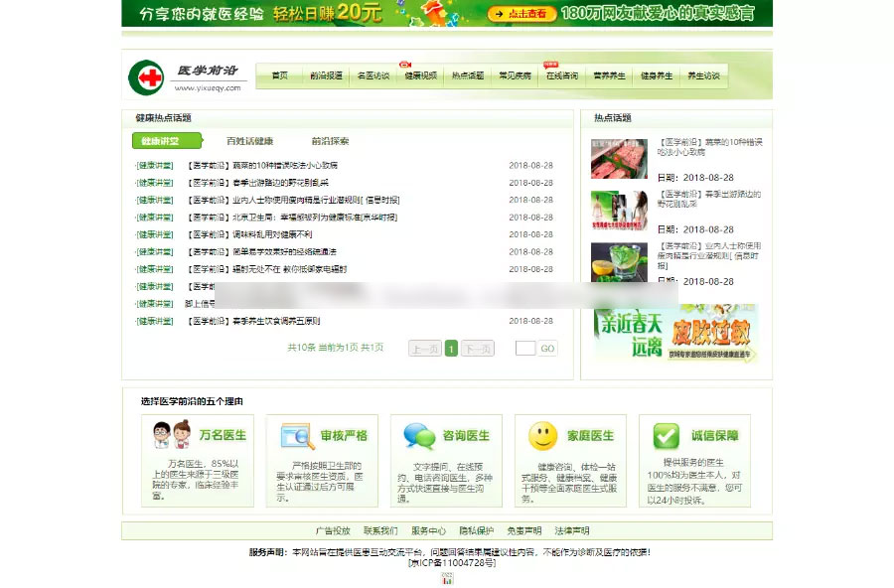Go to 在线咨询 in the navigation bar
Screen dimensions: 894x588
pyautogui.click(x=562, y=75)
